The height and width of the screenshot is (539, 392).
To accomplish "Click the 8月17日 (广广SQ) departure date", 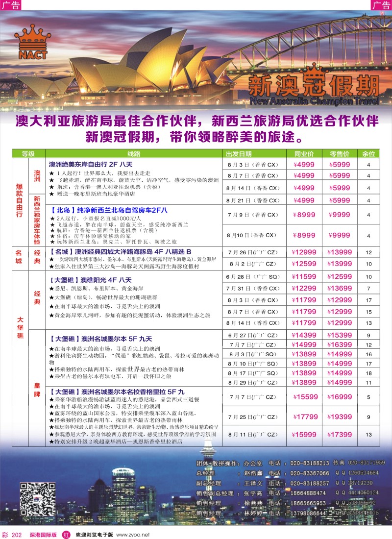I will click(x=253, y=373).
